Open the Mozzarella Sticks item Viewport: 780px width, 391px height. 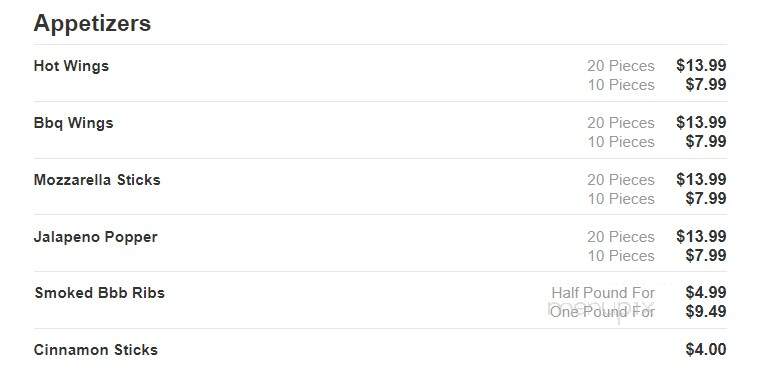[97, 180]
